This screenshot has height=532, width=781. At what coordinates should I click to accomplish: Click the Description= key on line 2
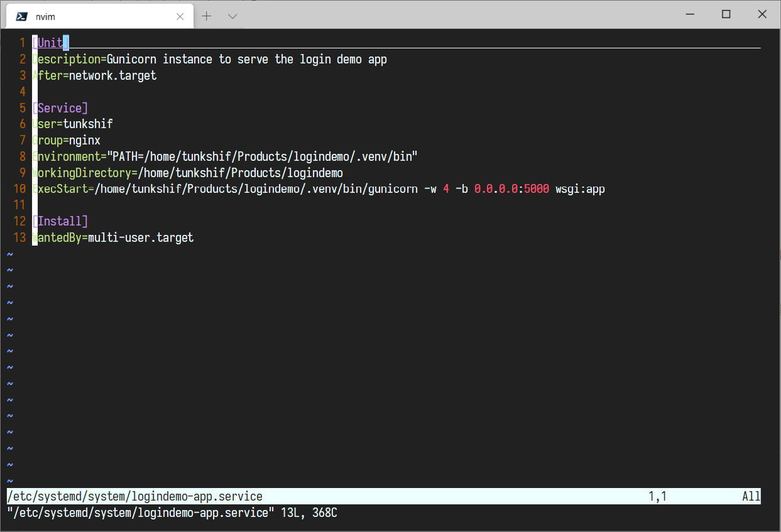[69, 59]
